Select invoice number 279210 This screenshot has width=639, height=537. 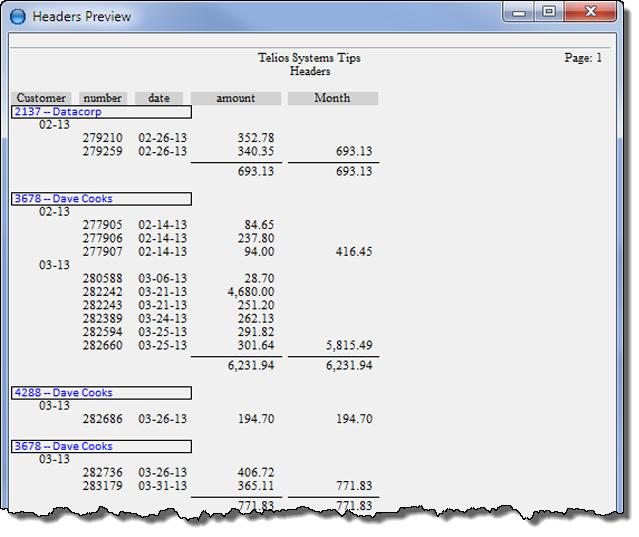tap(102, 138)
